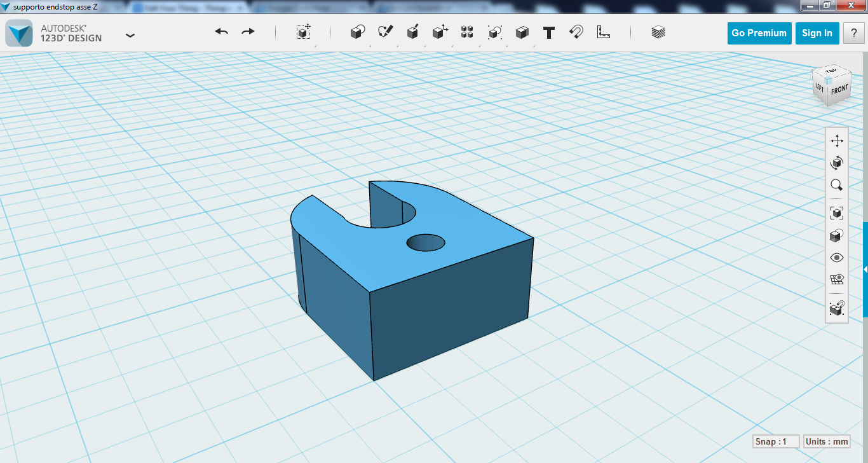Open the Help question mark button
The image size is (868, 463).
853,33
